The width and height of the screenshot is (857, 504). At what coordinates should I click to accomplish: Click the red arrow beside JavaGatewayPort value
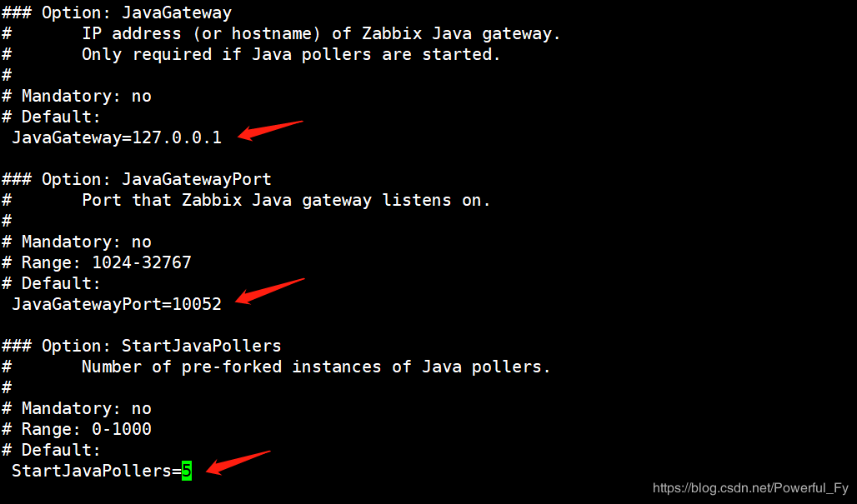pyautogui.click(x=270, y=291)
